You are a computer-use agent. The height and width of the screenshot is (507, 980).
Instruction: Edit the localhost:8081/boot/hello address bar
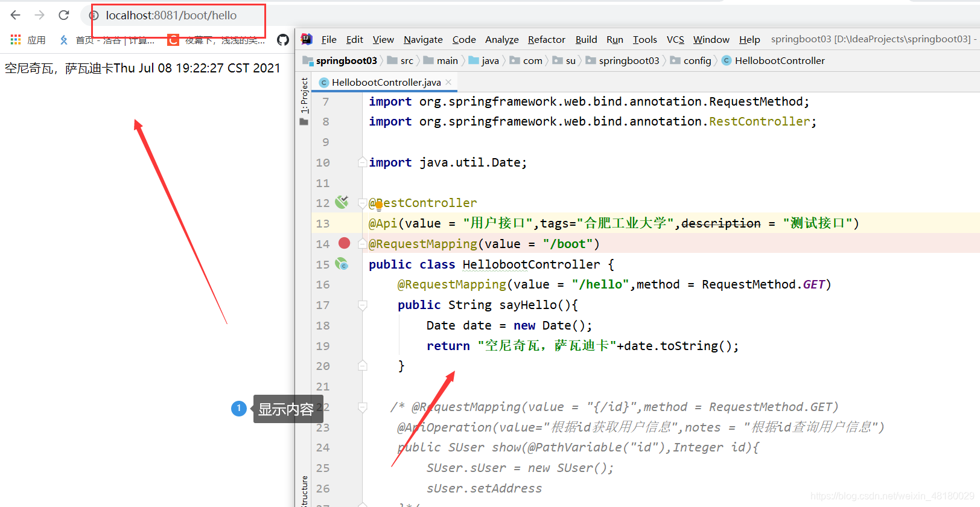point(171,16)
